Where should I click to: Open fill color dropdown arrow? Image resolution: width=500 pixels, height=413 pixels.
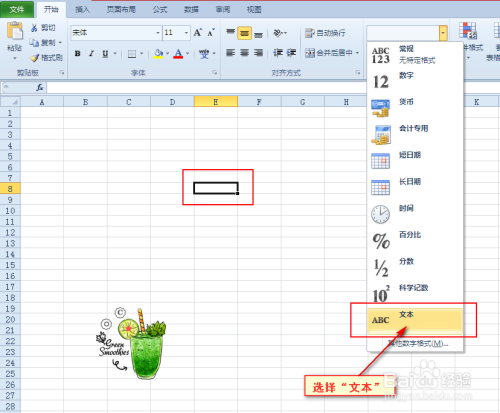click(167, 53)
